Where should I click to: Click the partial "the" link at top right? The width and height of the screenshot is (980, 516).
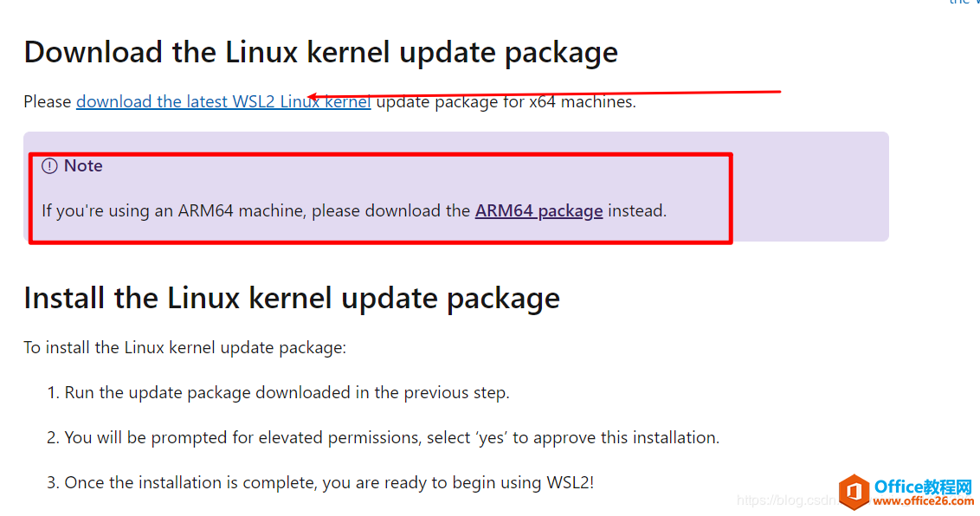point(959,3)
